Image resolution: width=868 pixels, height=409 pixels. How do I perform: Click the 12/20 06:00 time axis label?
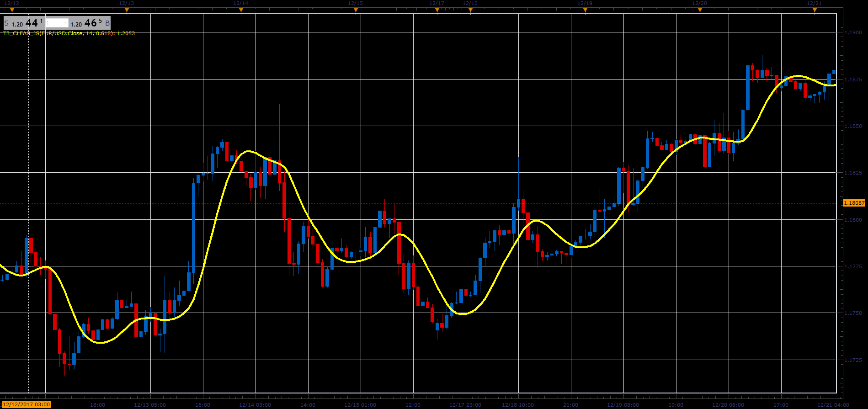pyautogui.click(x=728, y=405)
